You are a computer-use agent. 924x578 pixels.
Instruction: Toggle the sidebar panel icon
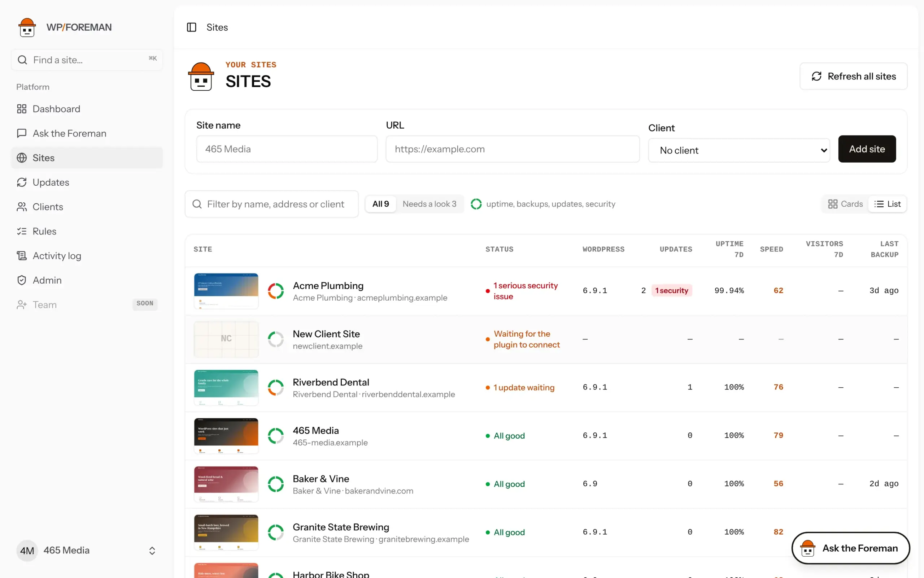[191, 27]
